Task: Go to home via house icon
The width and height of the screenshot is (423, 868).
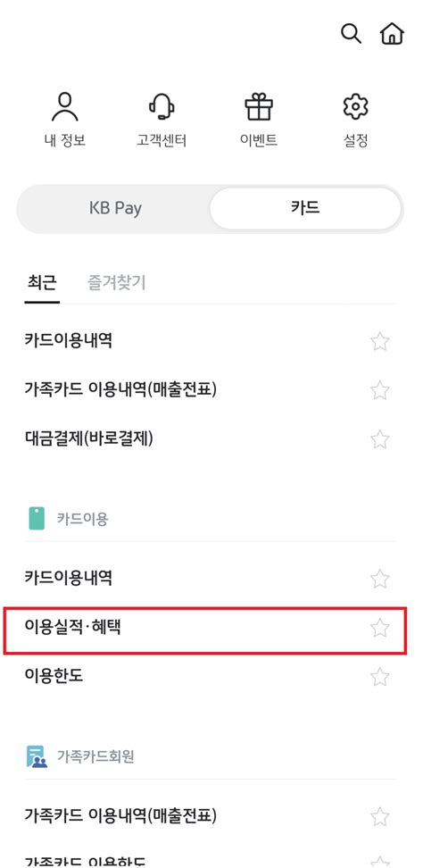Action: click(x=392, y=34)
